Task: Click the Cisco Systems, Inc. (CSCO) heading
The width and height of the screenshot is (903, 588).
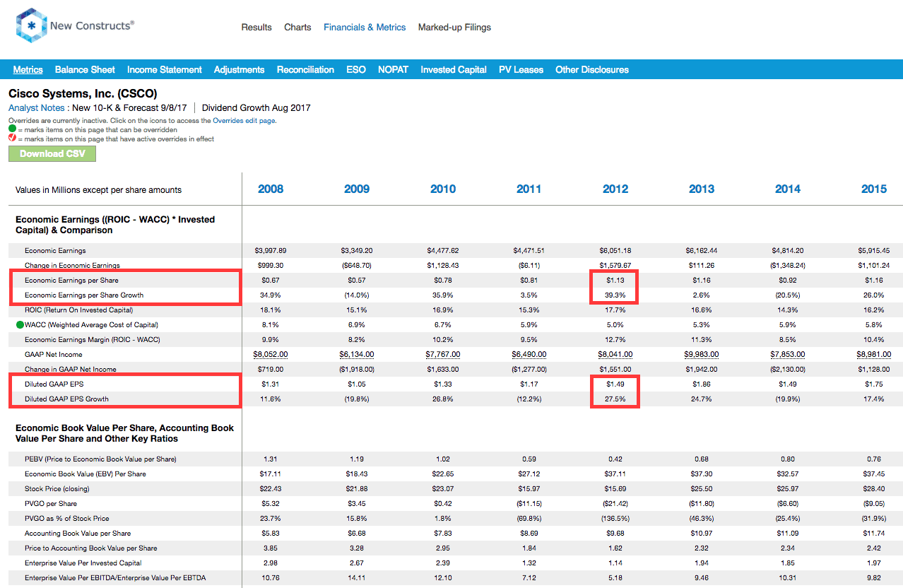Action: point(83,93)
